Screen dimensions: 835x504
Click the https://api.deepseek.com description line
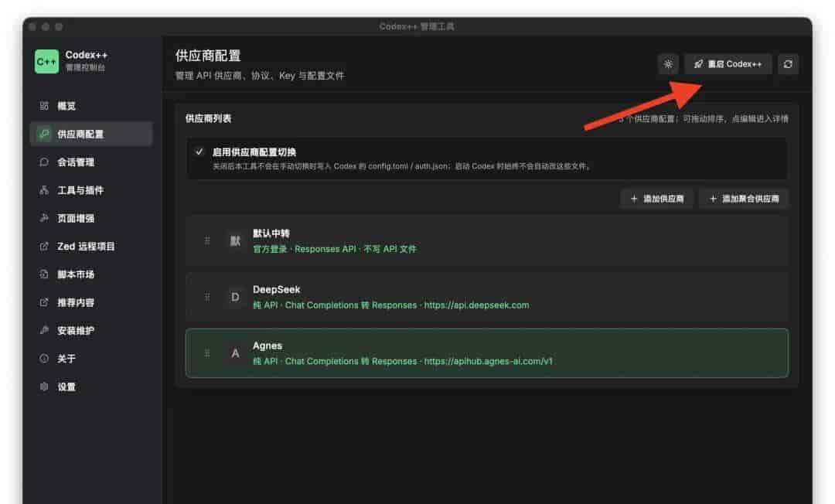[x=391, y=305]
